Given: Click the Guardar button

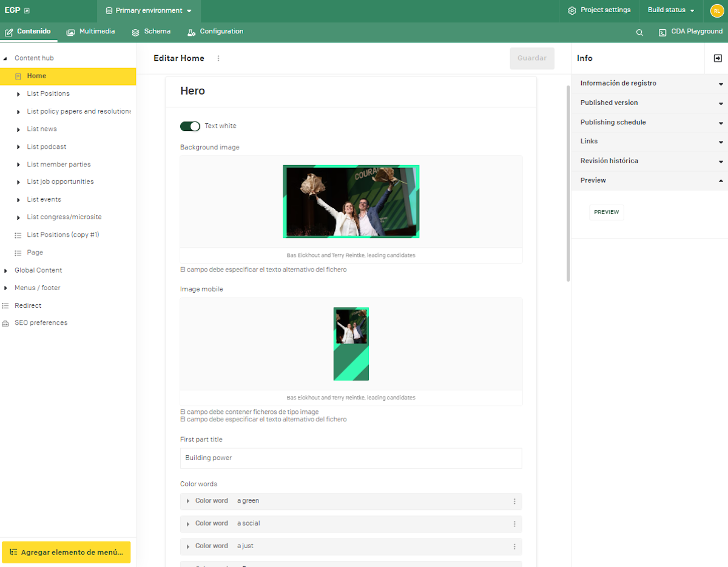Looking at the screenshot, I should coord(532,58).
